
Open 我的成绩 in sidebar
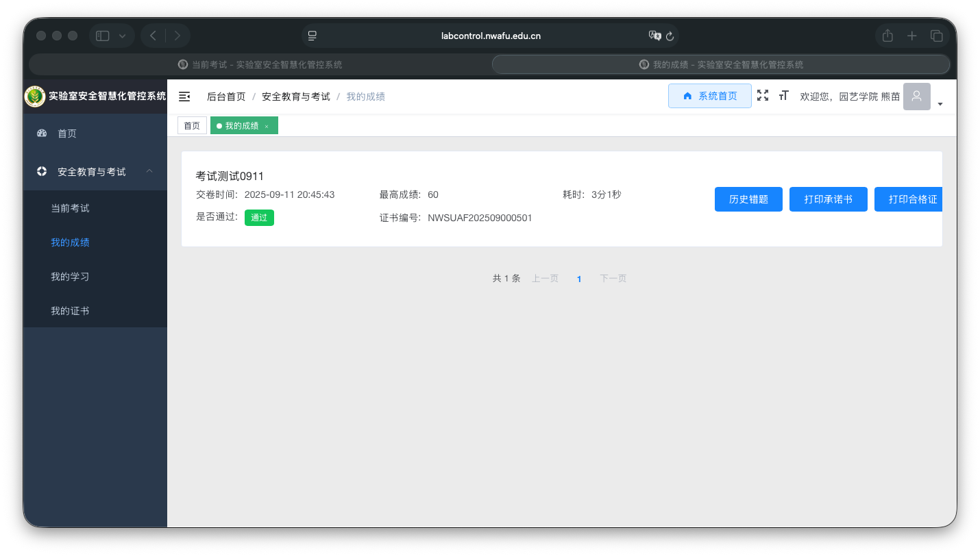coord(95,242)
